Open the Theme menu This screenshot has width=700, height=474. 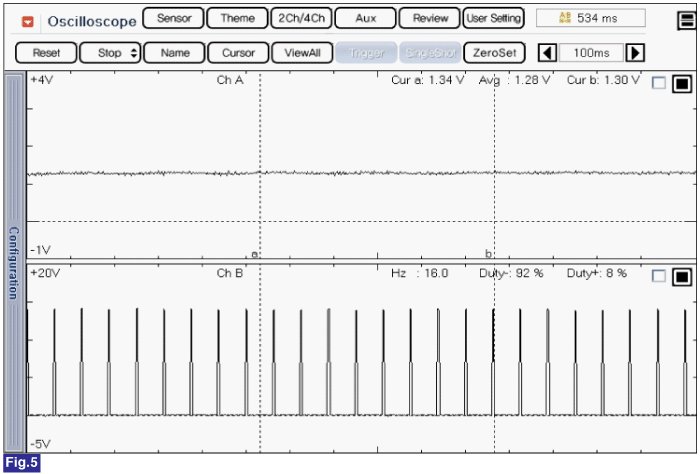[x=237, y=19]
